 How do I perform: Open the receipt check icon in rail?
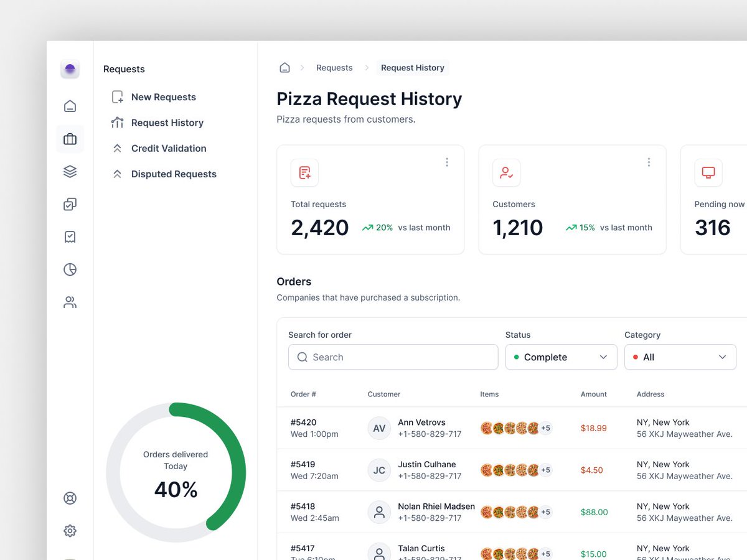tap(70, 237)
